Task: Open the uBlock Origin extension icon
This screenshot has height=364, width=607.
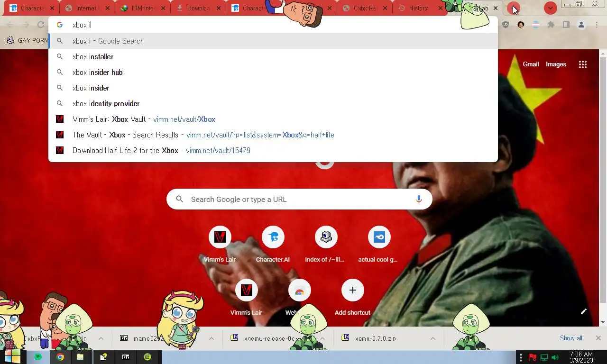Action: [506, 25]
